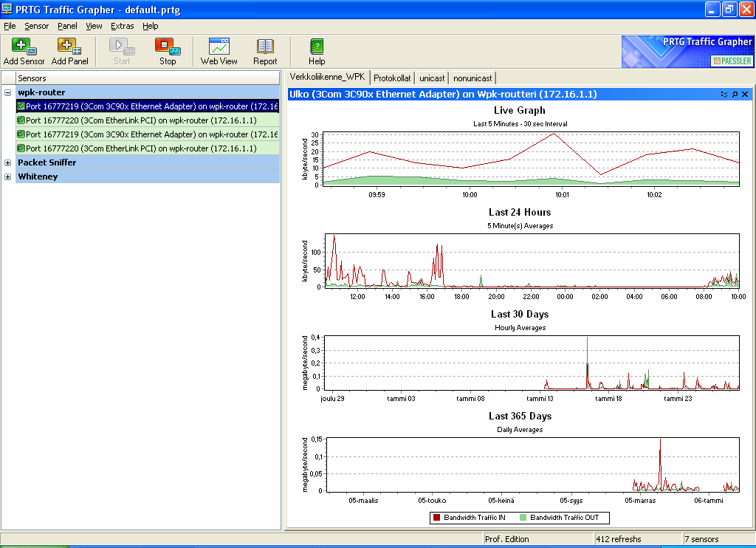Click the greyed-out Start toolbar icon
This screenshot has width=756, height=548.
122,47
